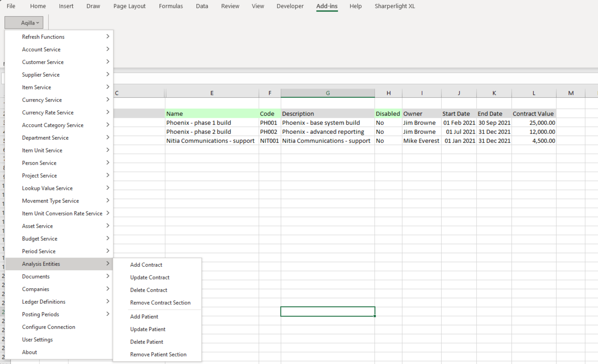Click Add Patient menu entry

(144, 316)
